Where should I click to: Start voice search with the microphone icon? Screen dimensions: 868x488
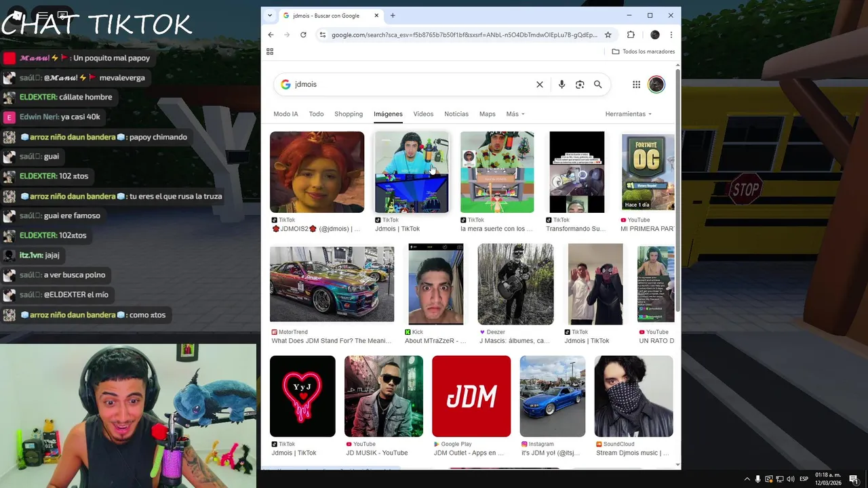(561, 84)
